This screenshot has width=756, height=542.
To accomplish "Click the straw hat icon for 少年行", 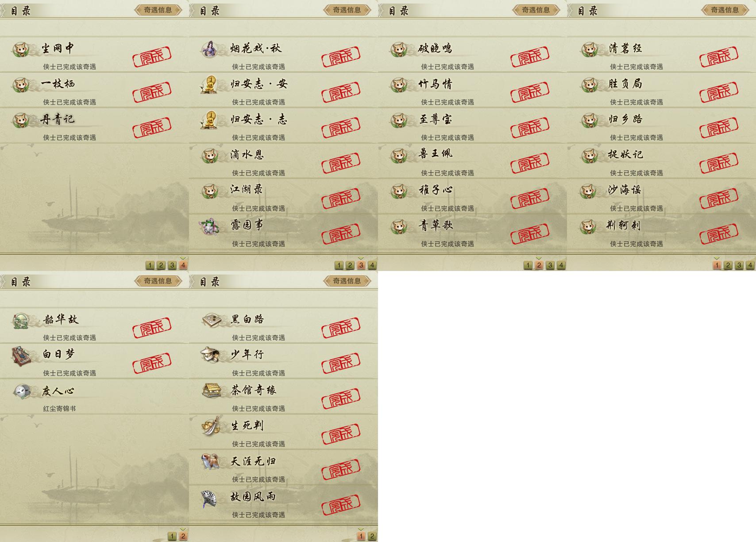I will (209, 355).
